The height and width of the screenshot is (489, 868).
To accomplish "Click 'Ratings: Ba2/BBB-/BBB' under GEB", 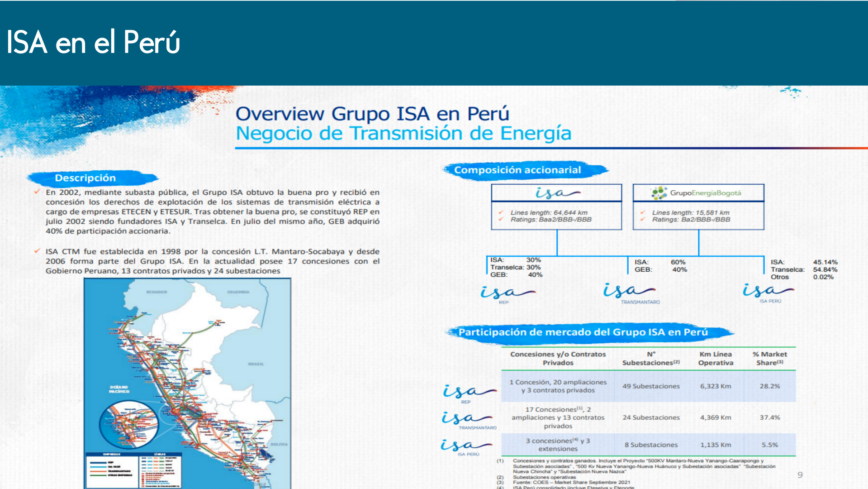I will (x=691, y=220).
